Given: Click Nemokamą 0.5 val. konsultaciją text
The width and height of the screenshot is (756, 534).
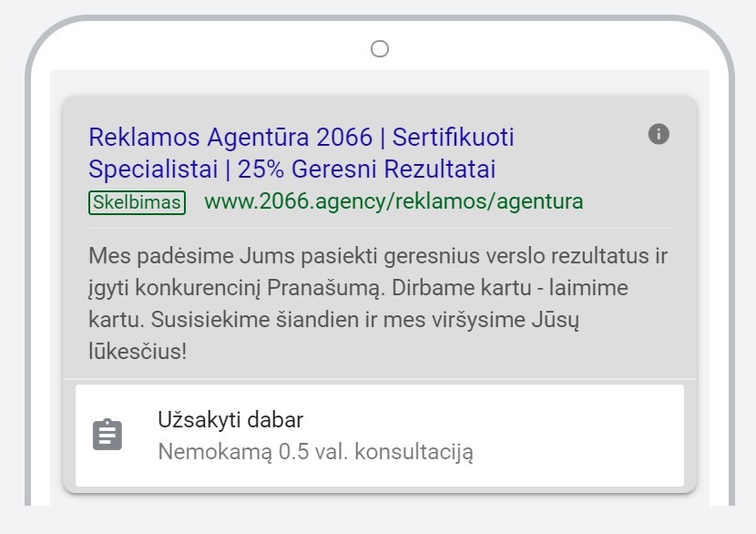Looking at the screenshot, I should [316, 452].
